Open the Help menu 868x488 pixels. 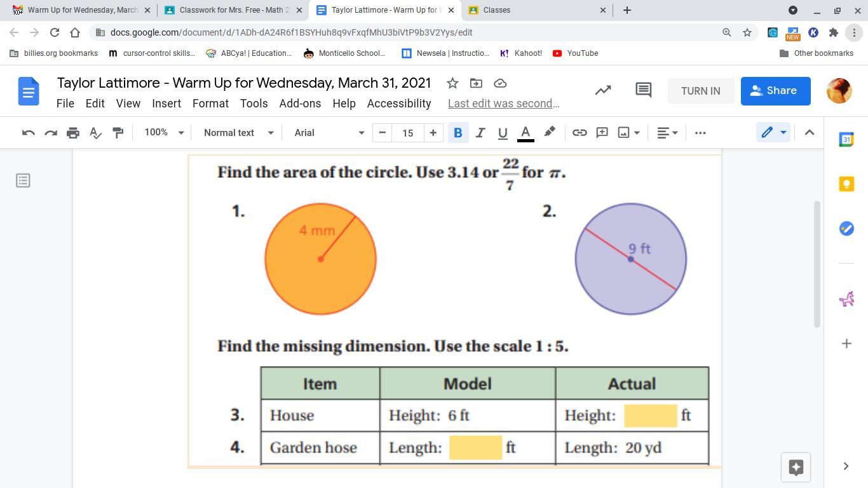[x=344, y=104]
